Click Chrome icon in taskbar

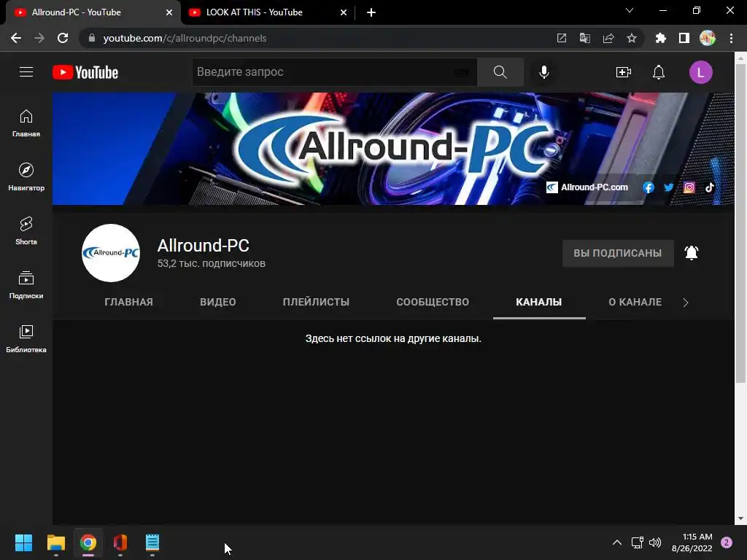[x=88, y=542]
